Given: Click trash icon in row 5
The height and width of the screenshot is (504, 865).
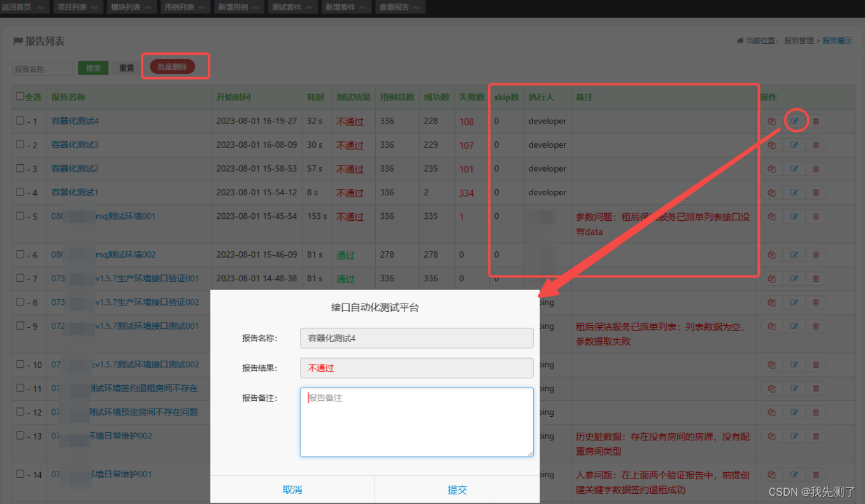Looking at the screenshot, I should tap(816, 216).
